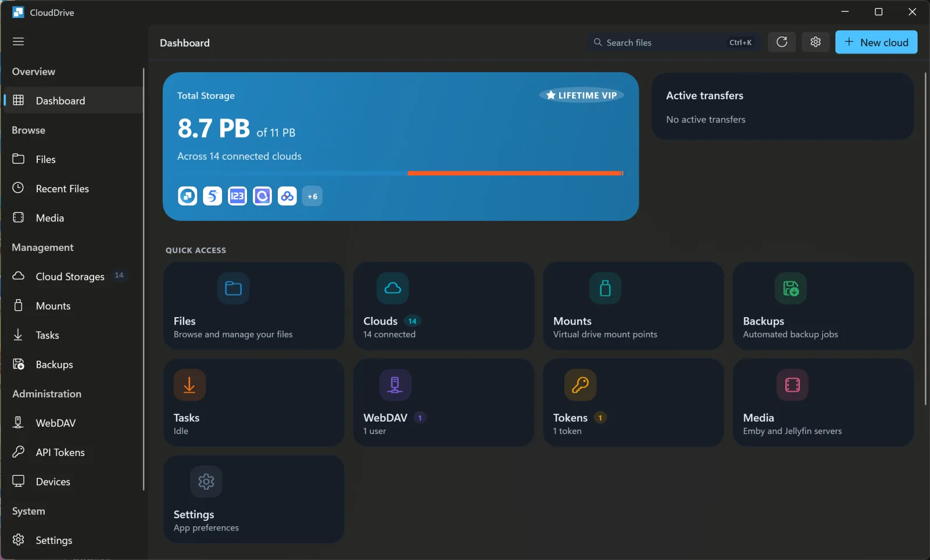Click the sidebar vertical scrollbar
Image resolution: width=930 pixels, height=560 pixels.
(x=144, y=279)
